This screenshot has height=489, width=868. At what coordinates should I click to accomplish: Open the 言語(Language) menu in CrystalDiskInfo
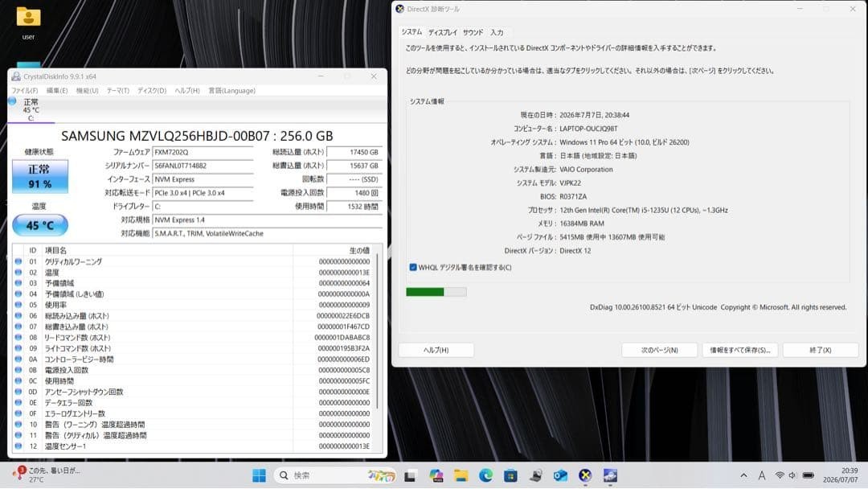pos(232,90)
